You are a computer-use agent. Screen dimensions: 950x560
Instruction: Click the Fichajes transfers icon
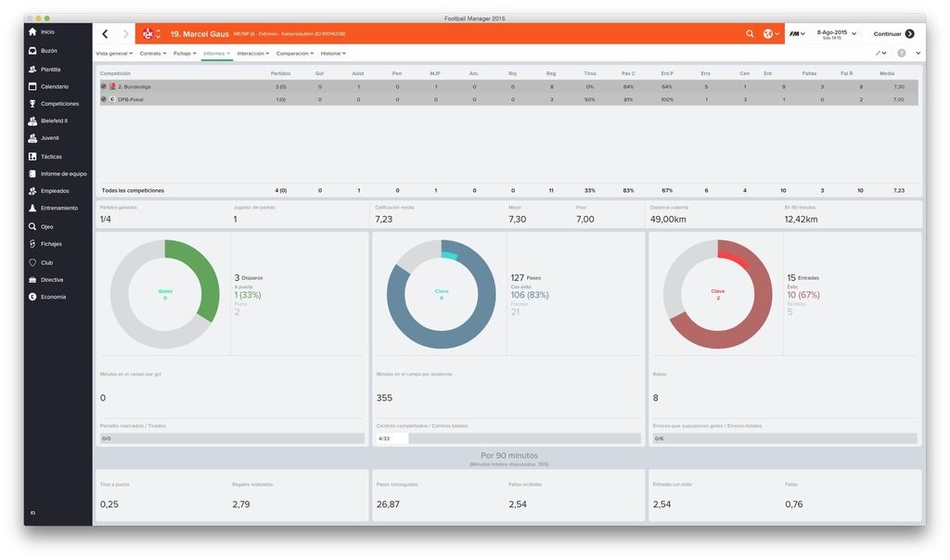pyautogui.click(x=32, y=244)
